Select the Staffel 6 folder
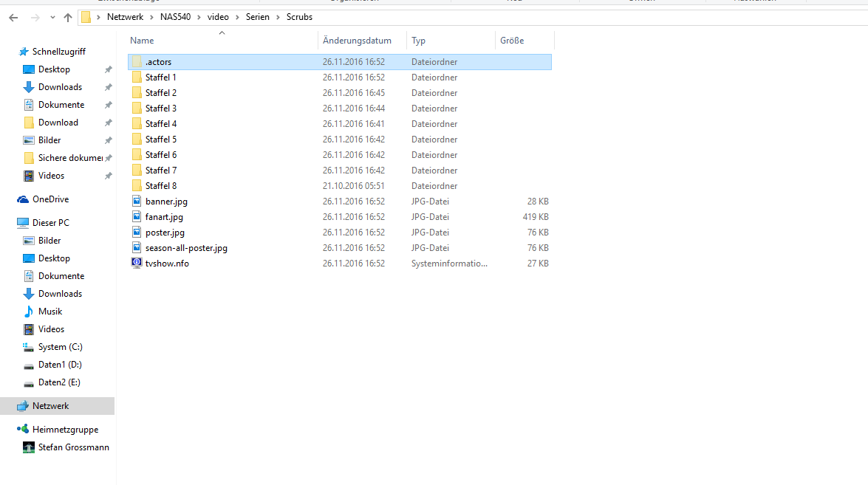 (x=161, y=155)
